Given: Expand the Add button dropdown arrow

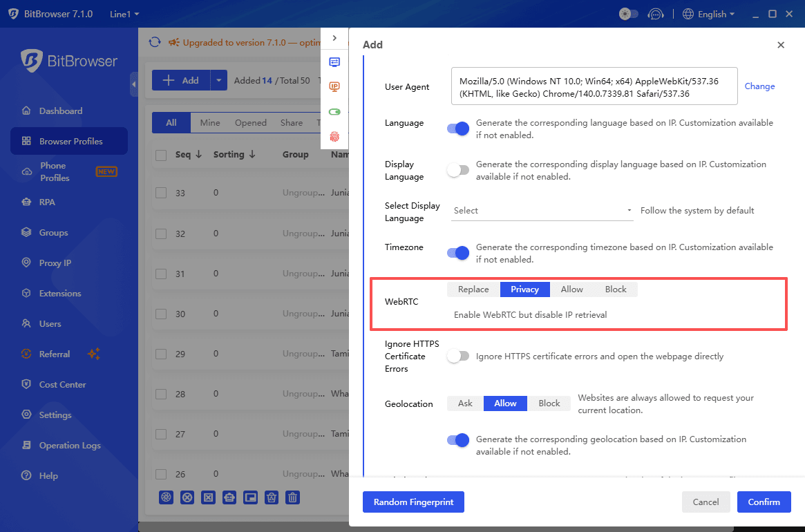Looking at the screenshot, I should coord(218,80).
